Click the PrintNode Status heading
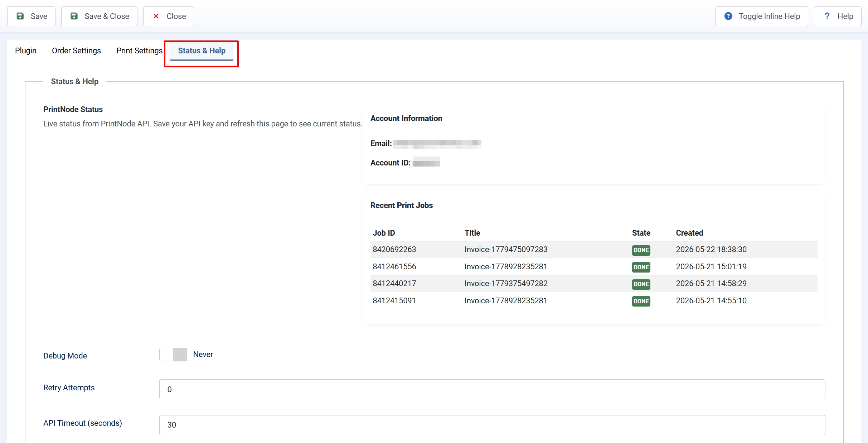Screen dimensions: 868x443 [73, 109]
